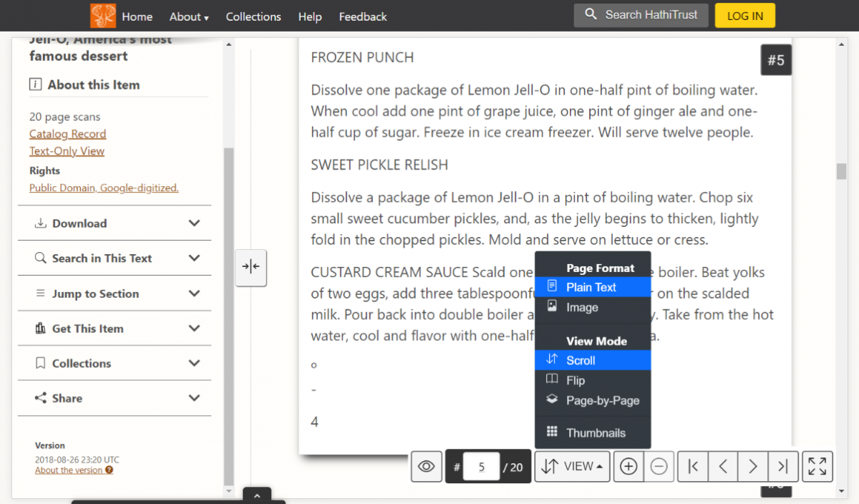Expand the Jump to Section chevron
Viewport: 859px width, 504px height.
(x=194, y=294)
